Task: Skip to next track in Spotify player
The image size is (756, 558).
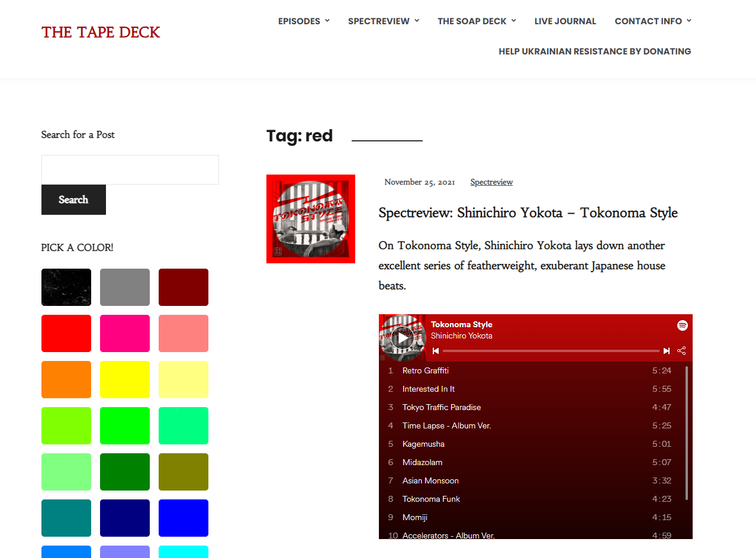Action: [x=667, y=351]
